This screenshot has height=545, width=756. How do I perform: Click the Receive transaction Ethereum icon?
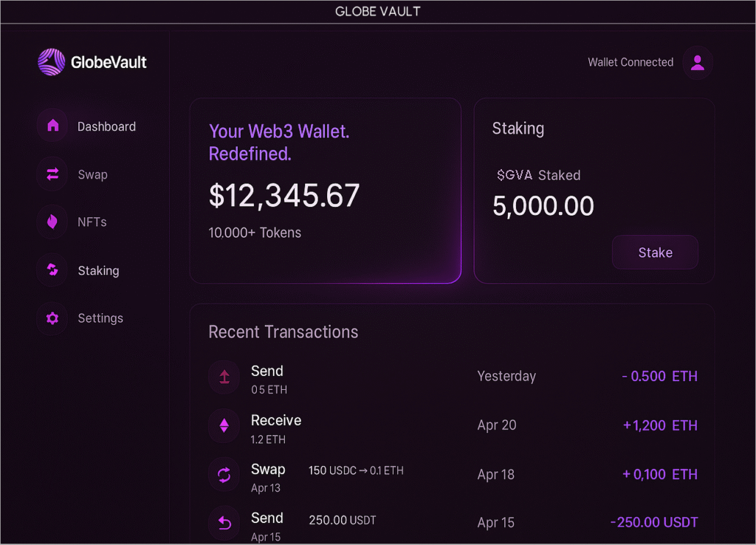click(x=224, y=425)
